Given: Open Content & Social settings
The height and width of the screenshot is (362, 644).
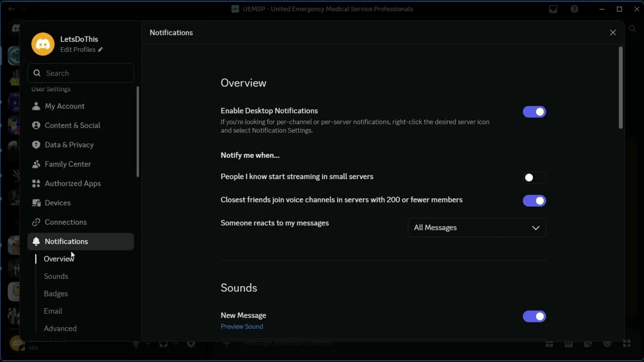Looking at the screenshot, I should point(80,125).
